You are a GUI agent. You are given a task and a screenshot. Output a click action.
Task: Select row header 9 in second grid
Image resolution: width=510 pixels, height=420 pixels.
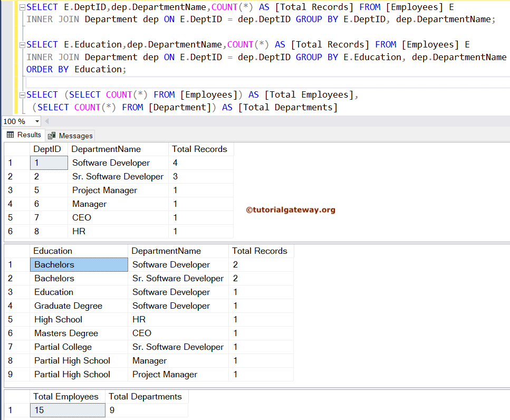coord(17,374)
